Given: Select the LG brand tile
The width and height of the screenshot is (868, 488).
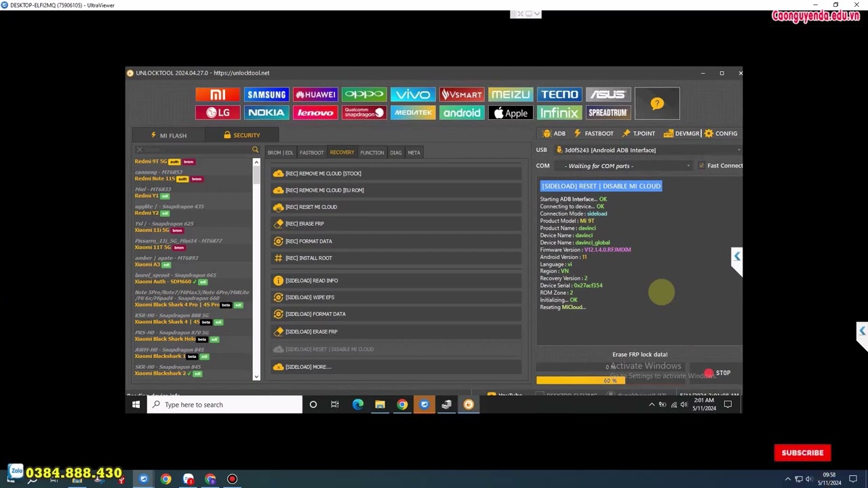Looking at the screenshot, I should click(x=218, y=113).
